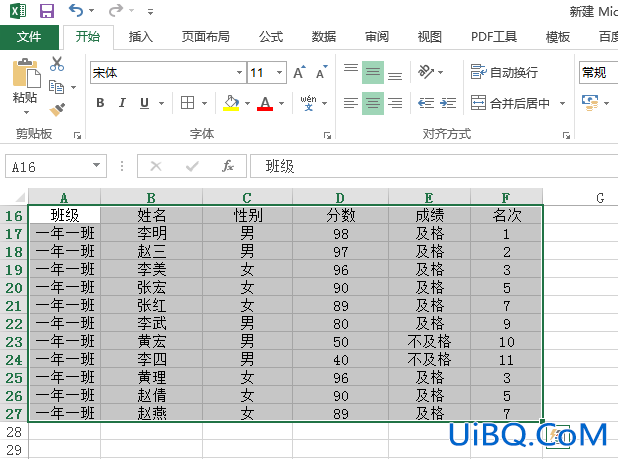This screenshot has width=618, height=459.
Task: Toggle Underline formatting
Action: click(x=145, y=103)
